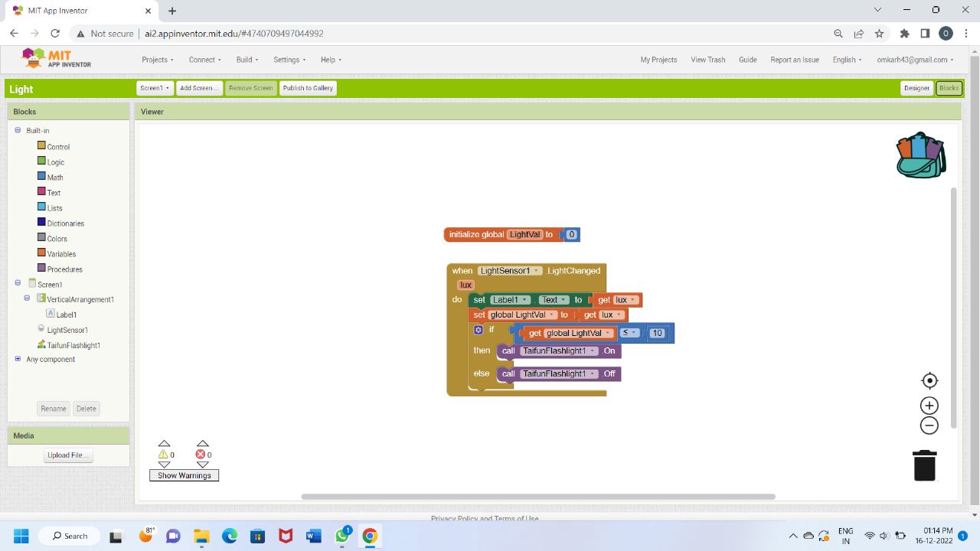This screenshot has width=980, height=551.
Task: Collapse the Built-in blocks tree
Action: click(x=18, y=130)
